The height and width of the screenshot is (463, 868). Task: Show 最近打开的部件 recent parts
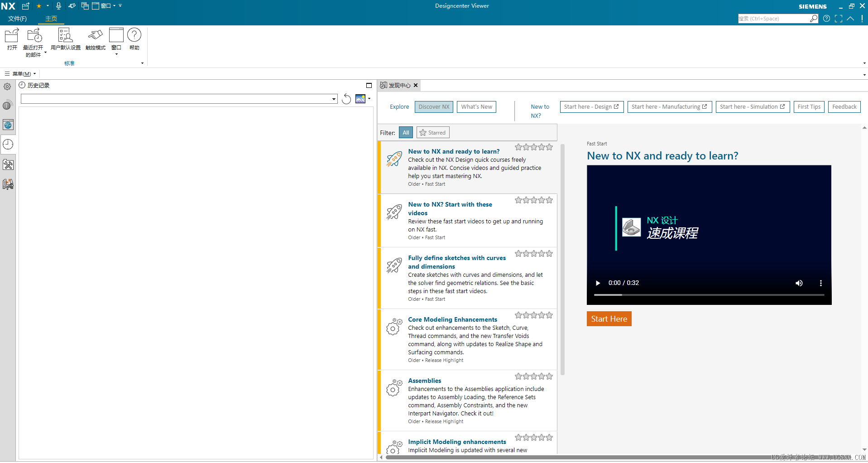[33, 42]
